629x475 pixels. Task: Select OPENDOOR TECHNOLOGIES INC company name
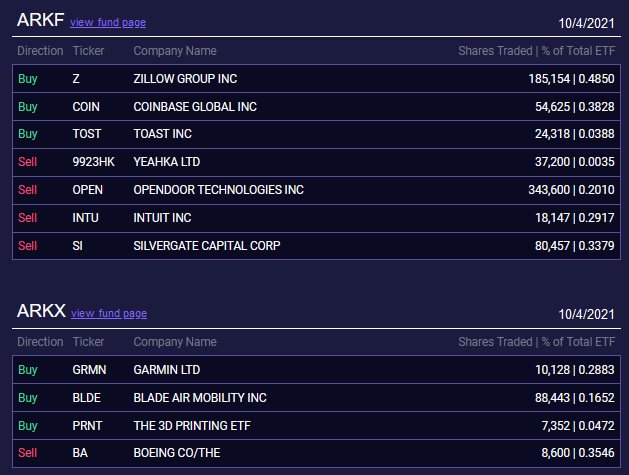tap(219, 190)
